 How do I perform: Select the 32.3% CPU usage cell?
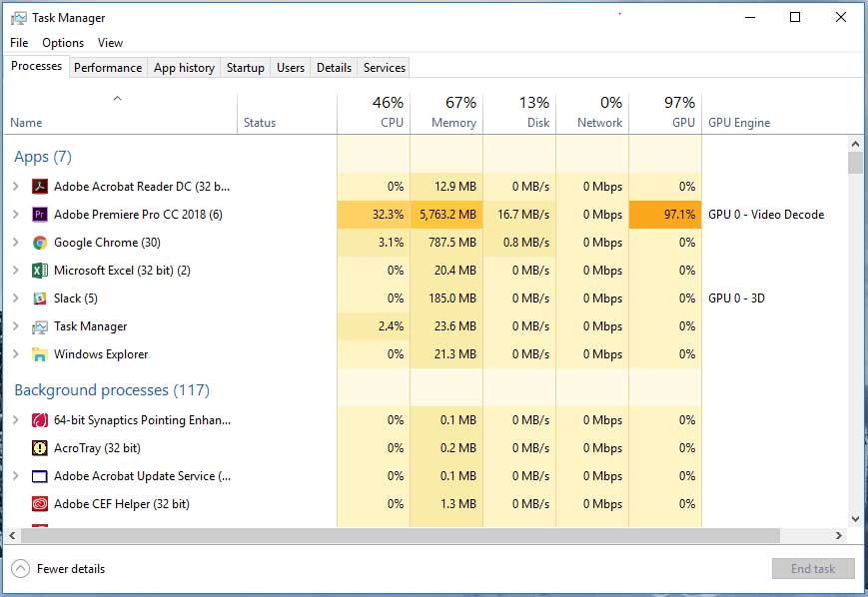(374, 214)
